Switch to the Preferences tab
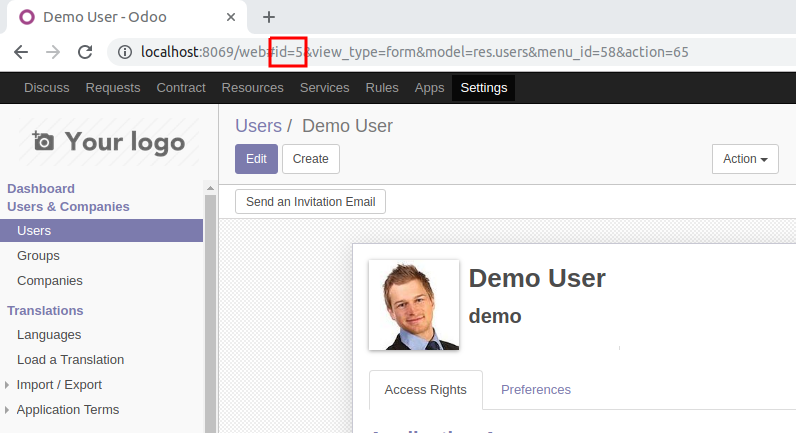The width and height of the screenshot is (796, 433). [x=536, y=390]
